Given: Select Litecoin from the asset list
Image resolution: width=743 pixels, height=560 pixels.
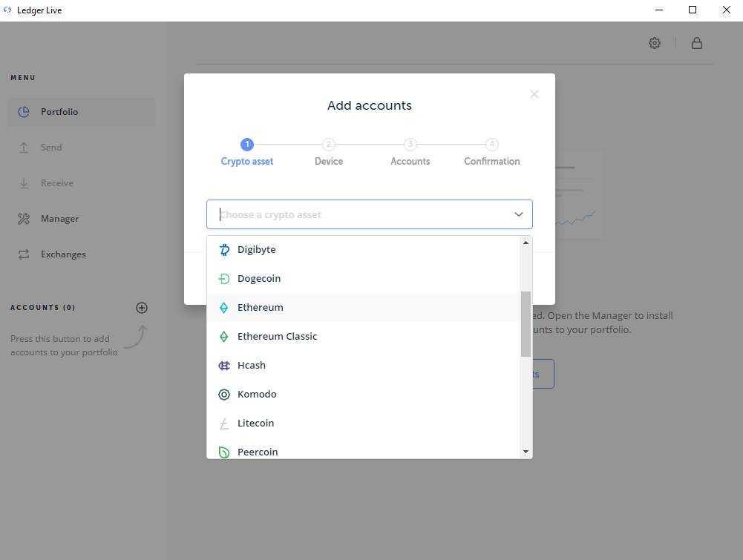Looking at the screenshot, I should pyautogui.click(x=364, y=423).
